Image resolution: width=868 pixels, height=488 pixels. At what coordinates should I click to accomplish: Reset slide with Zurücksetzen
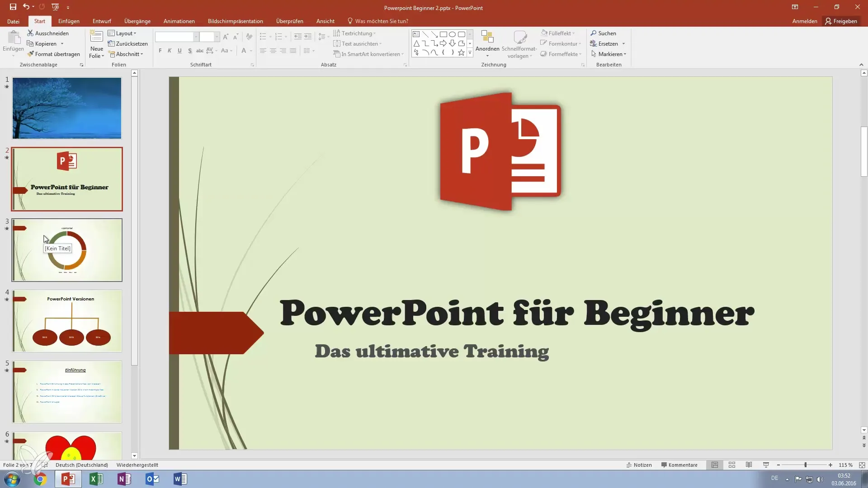(x=128, y=44)
